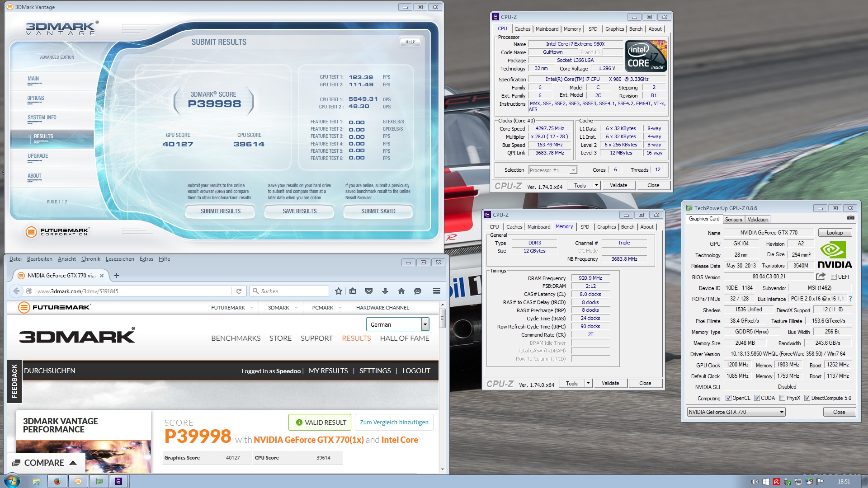
Task: Switch to GPU-Z taskbar icon
Action: click(99, 481)
